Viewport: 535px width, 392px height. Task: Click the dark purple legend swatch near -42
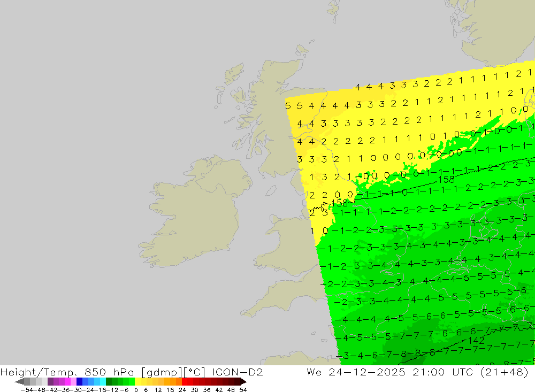click(x=50, y=381)
